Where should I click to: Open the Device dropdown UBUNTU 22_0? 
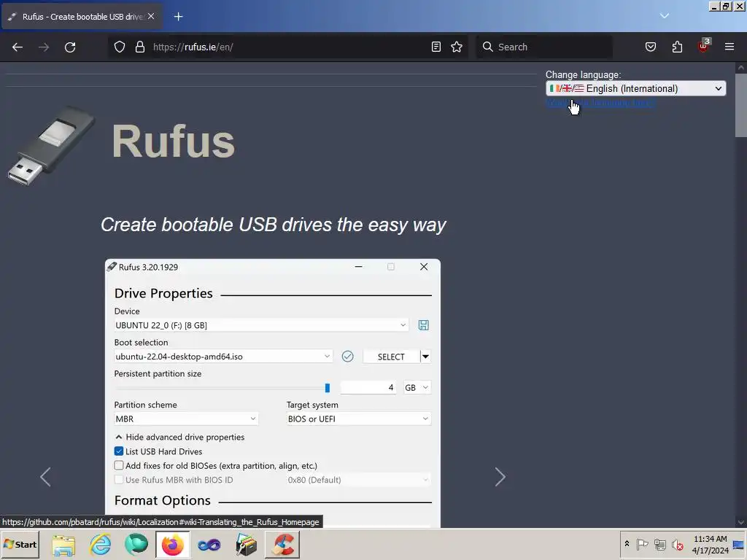click(x=261, y=325)
